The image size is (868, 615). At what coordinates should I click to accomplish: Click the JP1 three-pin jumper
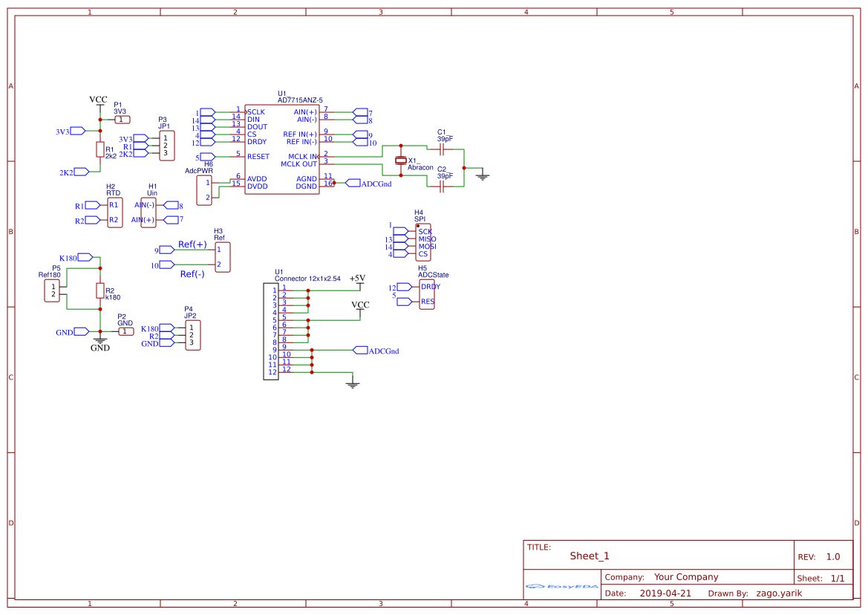click(x=167, y=146)
